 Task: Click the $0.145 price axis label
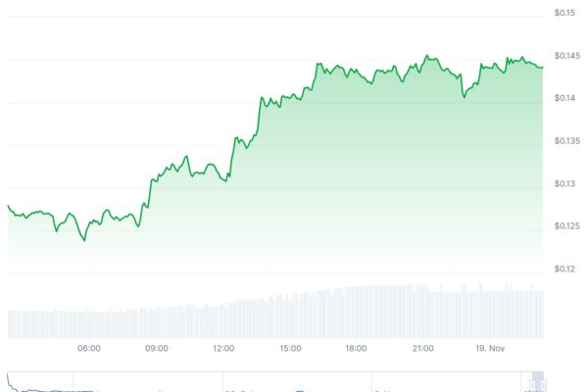click(564, 56)
